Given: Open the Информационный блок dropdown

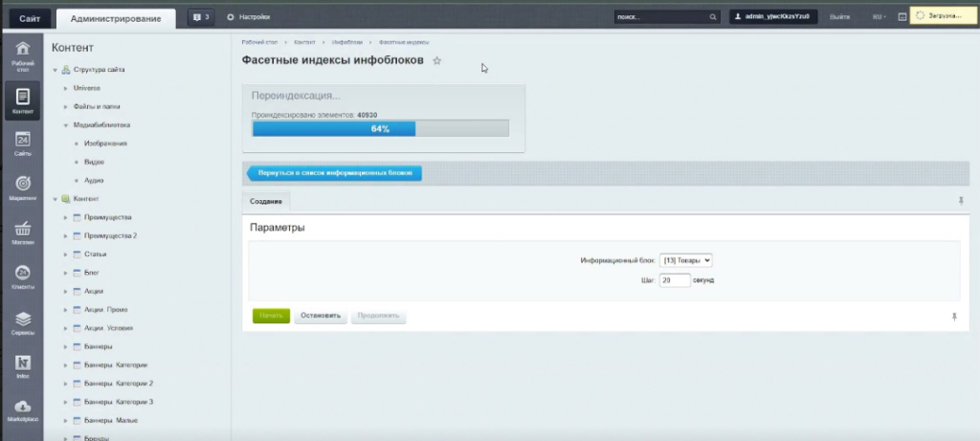Looking at the screenshot, I should pos(686,260).
